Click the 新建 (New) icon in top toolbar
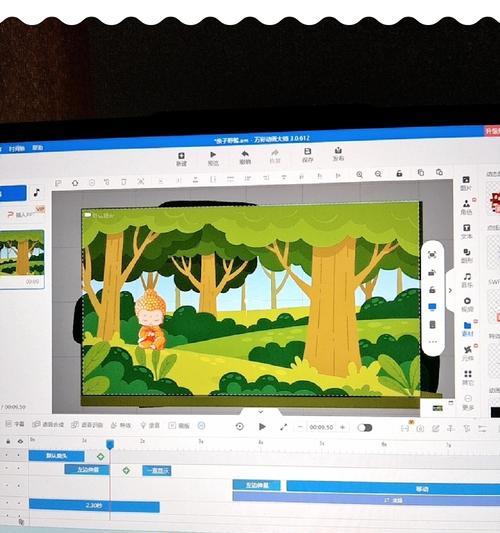Image resolution: width=500 pixels, height=533 pixels. pos(181,159)
